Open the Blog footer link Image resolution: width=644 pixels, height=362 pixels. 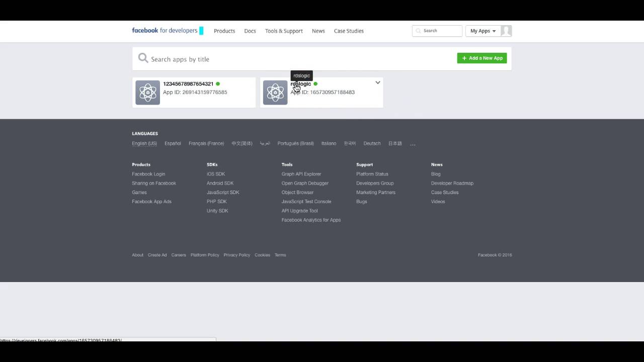tap(436, 174)
